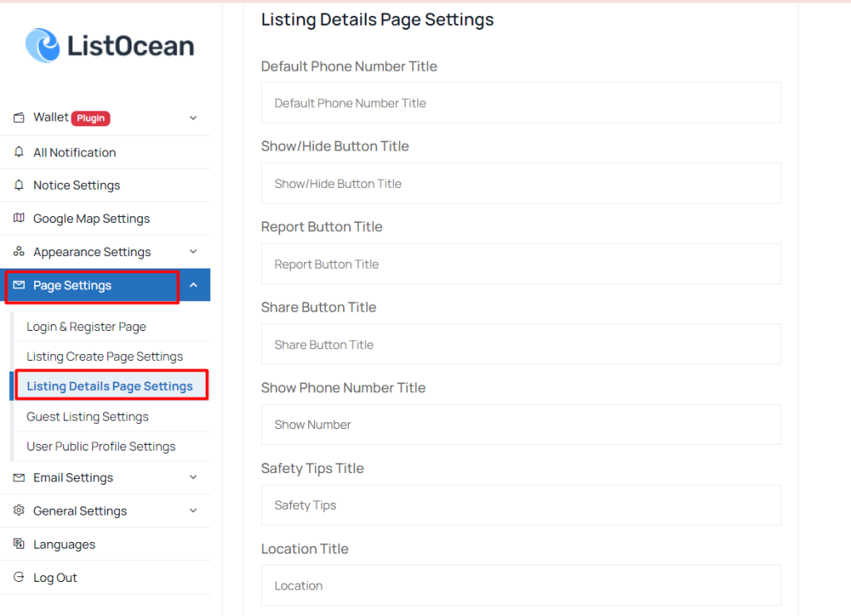851x616 pixels.
Task: Click the All Notification bell icon
Action: (19, 152)
